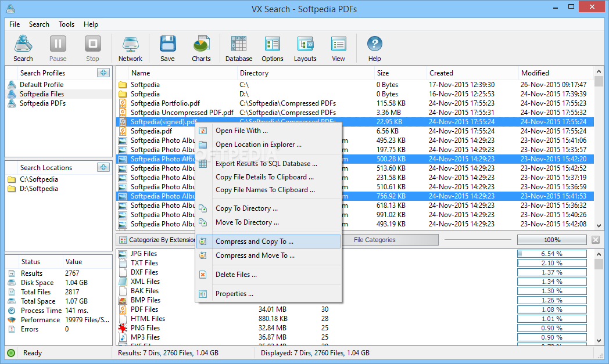Open the Network toolbar tool
Viewport: 609px width, 364px height.
point(130,48)
